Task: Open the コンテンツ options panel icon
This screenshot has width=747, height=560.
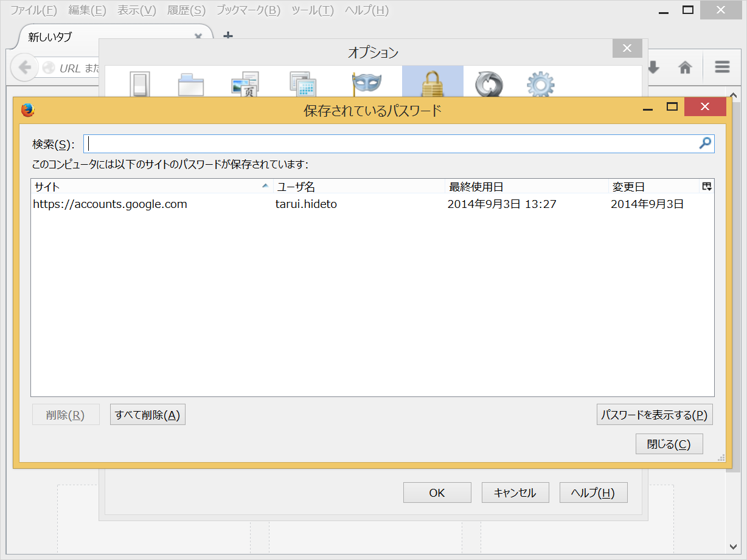Action: [245, 83]
